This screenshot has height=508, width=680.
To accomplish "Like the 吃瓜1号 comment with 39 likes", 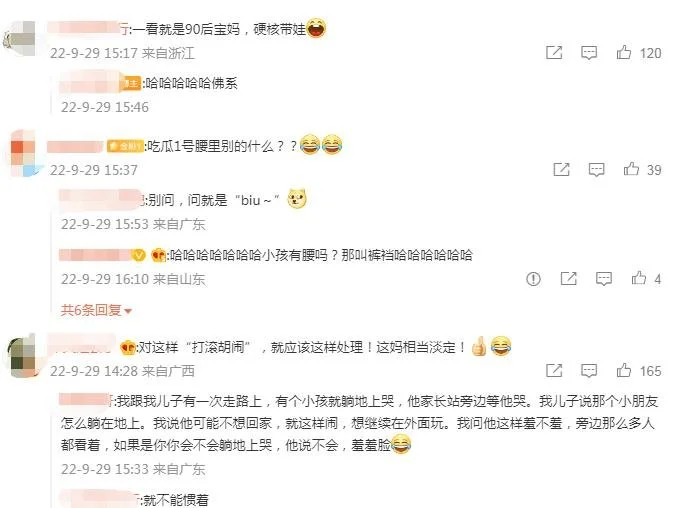I will (631, 169).
